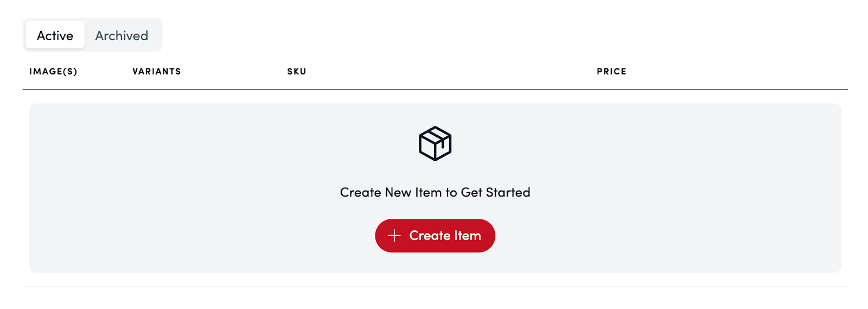The height and width of the screenshot is (309, 868).
Task: Start creating a new item
Action: coord(435,236)
